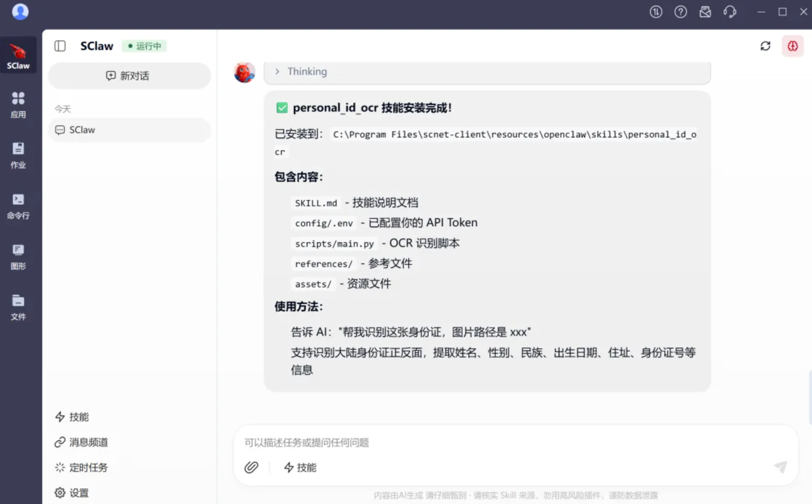Click the paperclip attachment icon
Screen dimensions: 812x504
[x=251, y=467]
